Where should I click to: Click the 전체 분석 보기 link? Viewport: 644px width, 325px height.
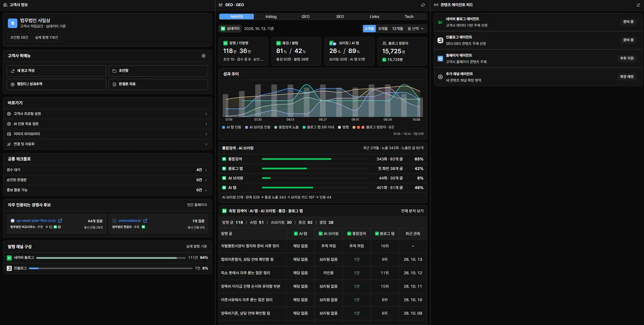pyautogui.click(x=412, y=211)
